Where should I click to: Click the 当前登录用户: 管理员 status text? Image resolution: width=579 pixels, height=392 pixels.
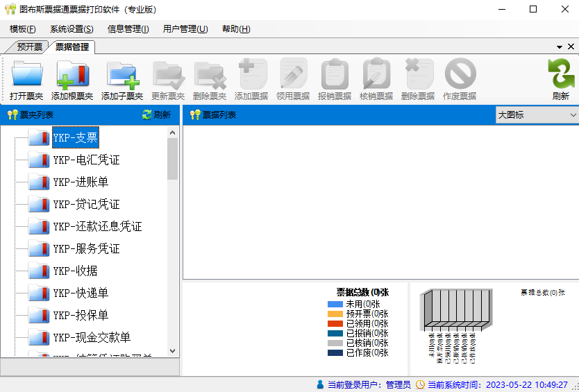pyautogui.click(x=369, y=384)
